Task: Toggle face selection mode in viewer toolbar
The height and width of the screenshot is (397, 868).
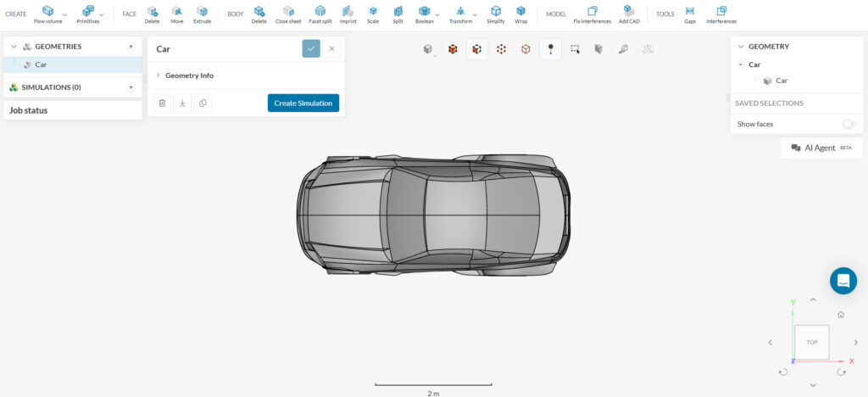Action: pyautogui.click(x=477, y=49)
